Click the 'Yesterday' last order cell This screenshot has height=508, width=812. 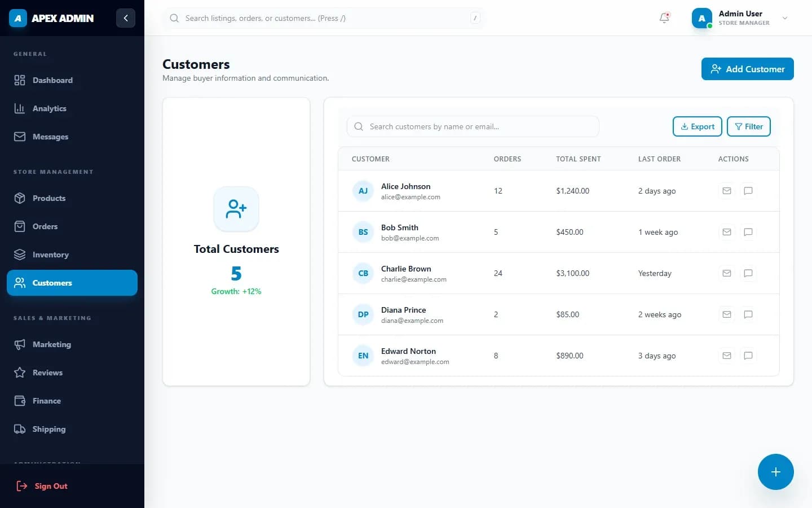[x=655, y=273]
